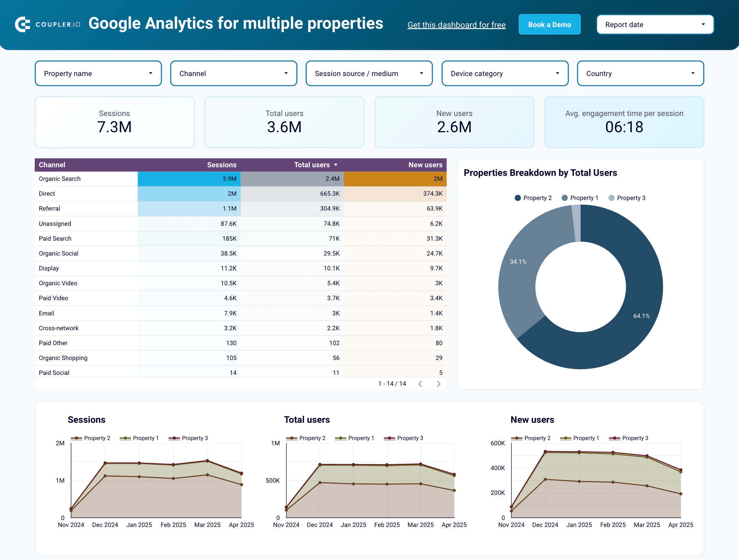Expand the Property name filter
The image size is (739, 560).
[x=98, y=73]
